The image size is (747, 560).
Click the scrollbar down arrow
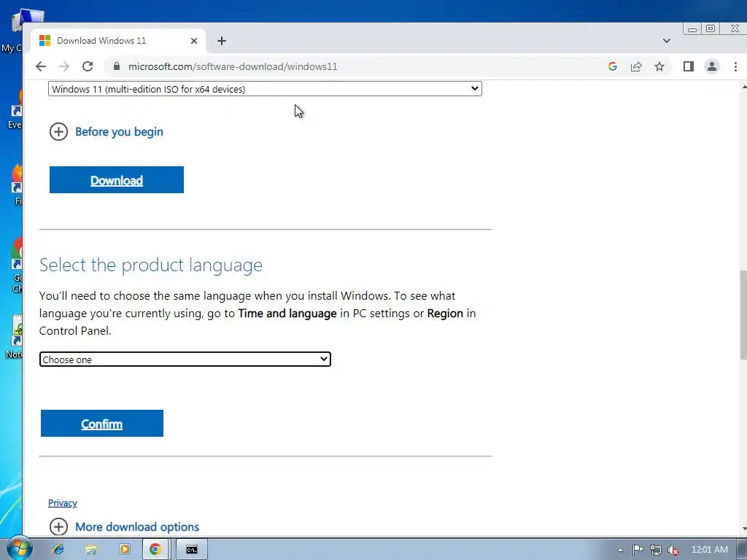tap(743, 528)
